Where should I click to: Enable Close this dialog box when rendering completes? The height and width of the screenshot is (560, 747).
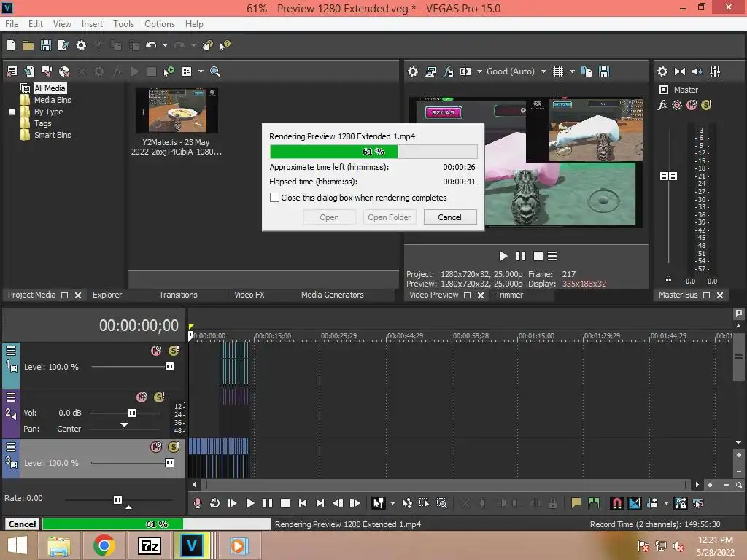point(274,197)
